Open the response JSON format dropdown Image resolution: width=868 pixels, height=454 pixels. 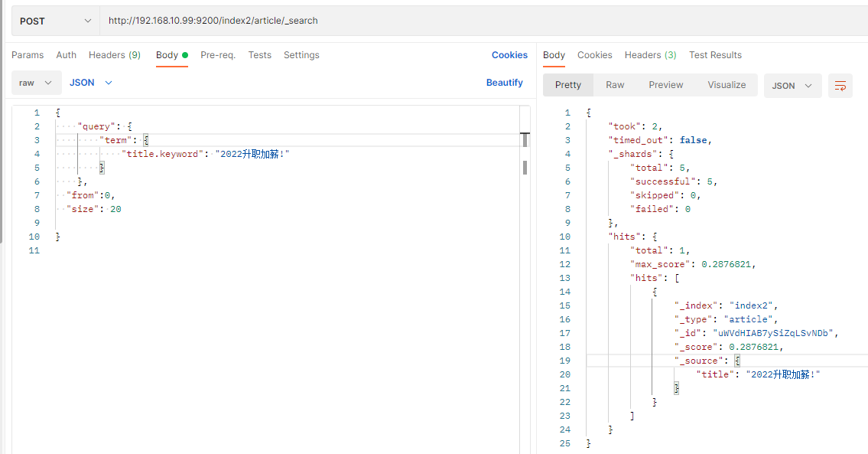click(793, 86)
